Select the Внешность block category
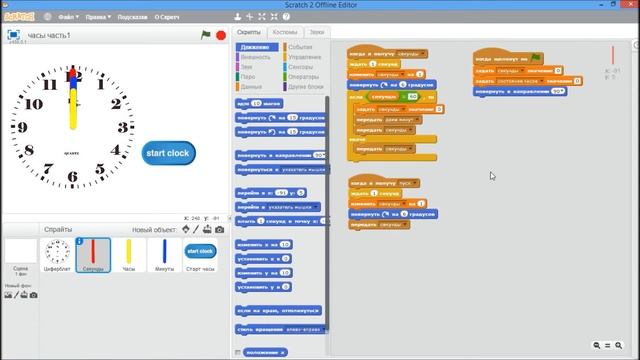The width and height of the screenshot is (640, 360). (x=257, y=57)
